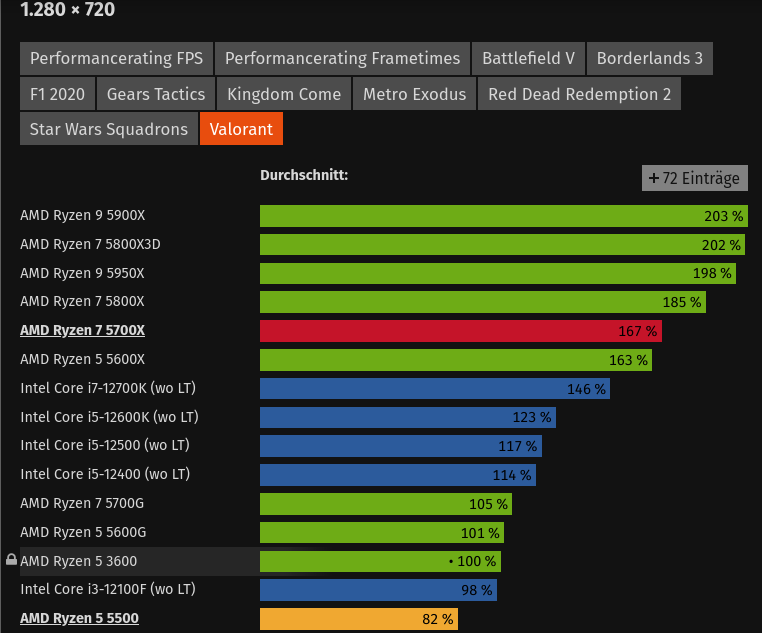Open the Performancerating FPS tab
This screenshot has height=633, width=762.
click(117, 58)
